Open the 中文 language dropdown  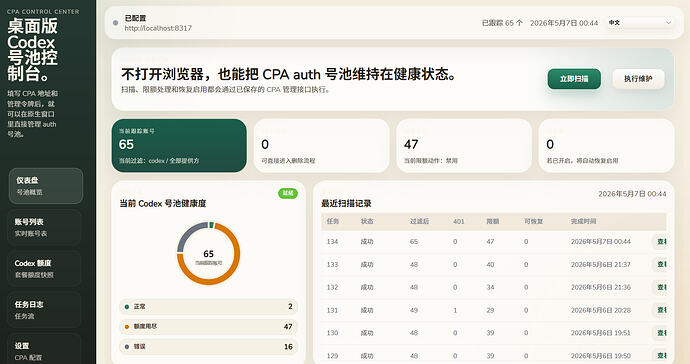(x=640, y=22)
